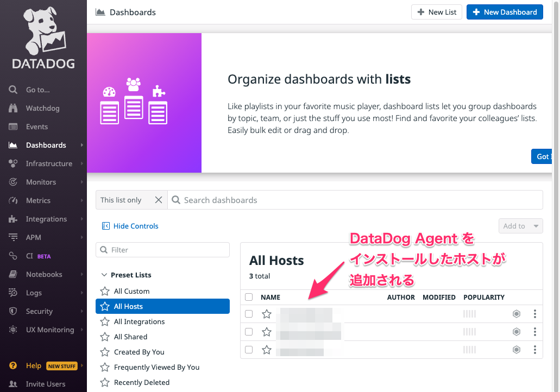Star the All Custom preset list

pyautogui.click(x=105, y=292)
